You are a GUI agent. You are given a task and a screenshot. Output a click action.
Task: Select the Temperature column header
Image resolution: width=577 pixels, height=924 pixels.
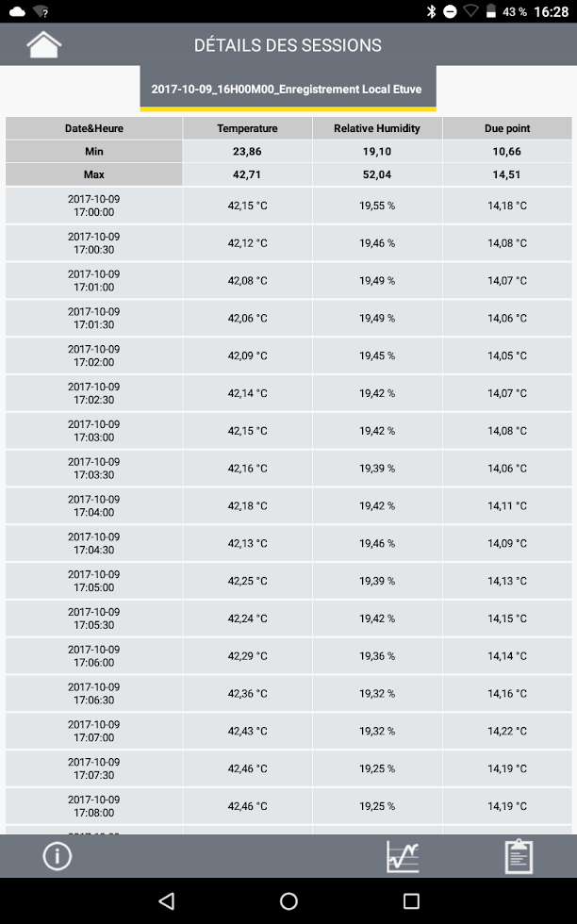click(x=247, y=128)
